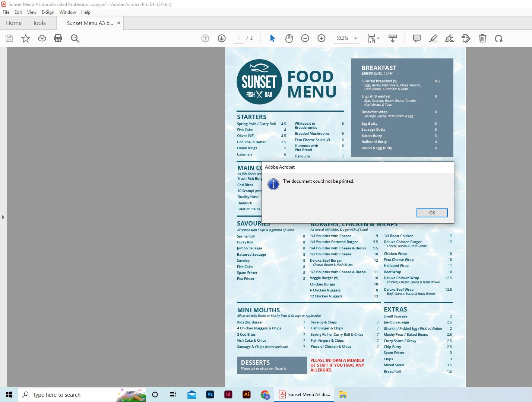
Task: Click the star bookmark icon
Action: 26,38
